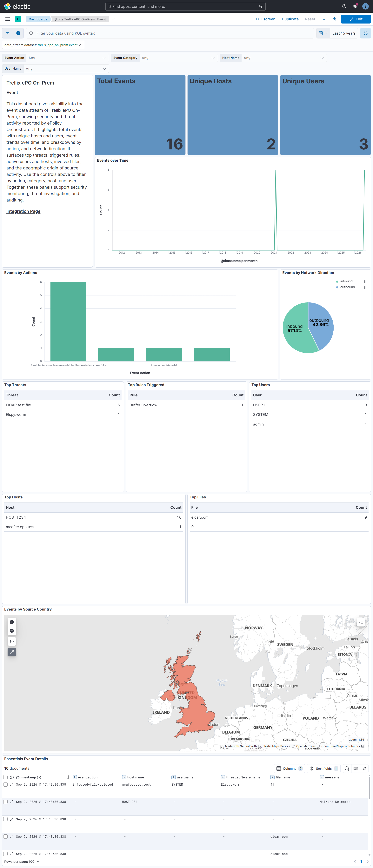Click the share dashboard icon
This screenshot has width=373, height=868.
(x=334, y=19)
